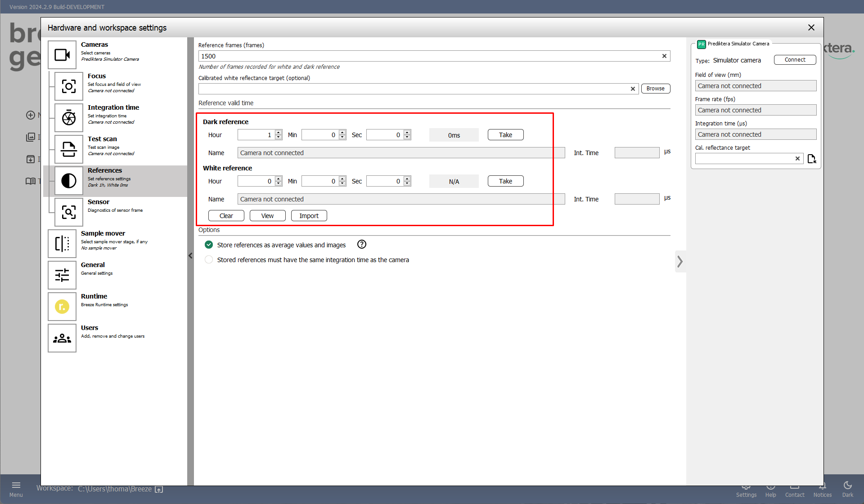Increase Dark reference Hour stepper

point(279,133)
